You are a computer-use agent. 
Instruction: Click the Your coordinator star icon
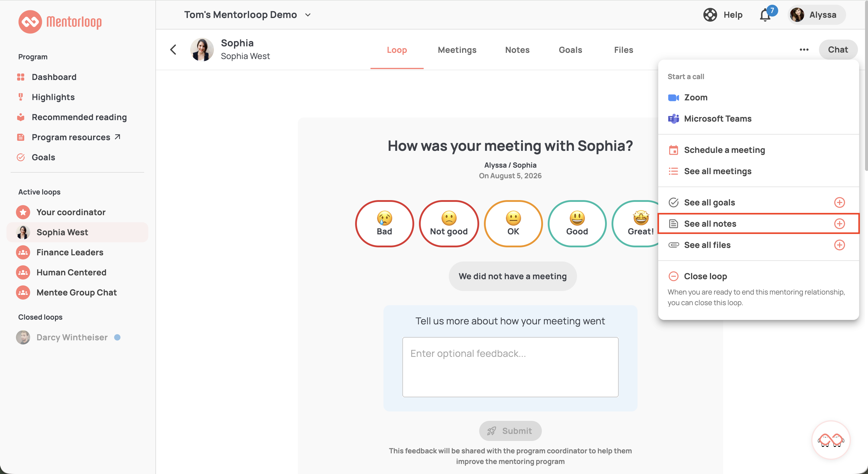click(x=23, y=212)
